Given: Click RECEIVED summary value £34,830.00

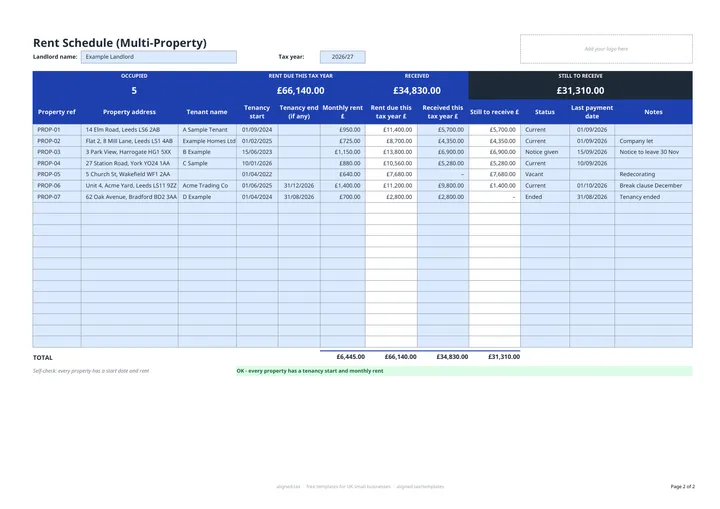Looking at the screenshot, I should (417, 91).
